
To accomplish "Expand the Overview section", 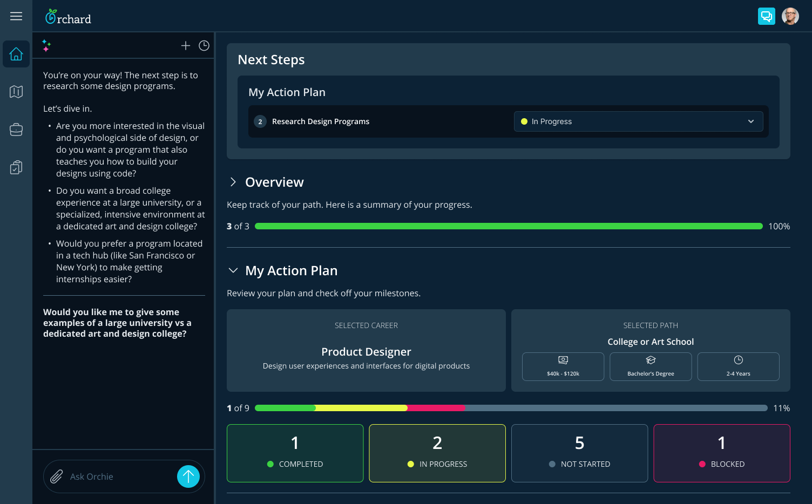I will 233,182.
